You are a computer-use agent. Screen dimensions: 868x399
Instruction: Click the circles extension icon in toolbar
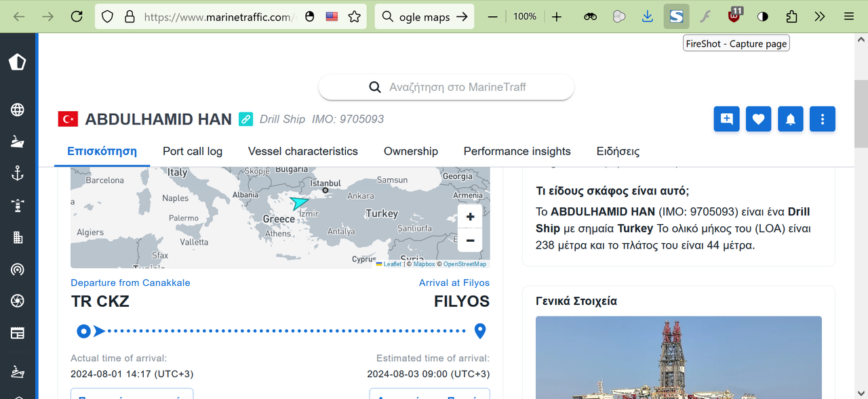click(x=619, y=16)
